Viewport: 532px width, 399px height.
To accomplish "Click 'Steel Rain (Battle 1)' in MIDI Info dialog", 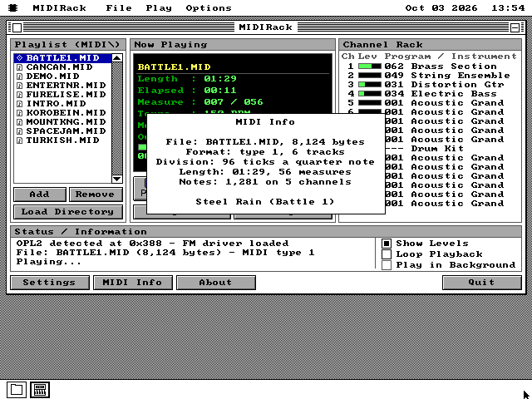I will [x=265, y=202].
